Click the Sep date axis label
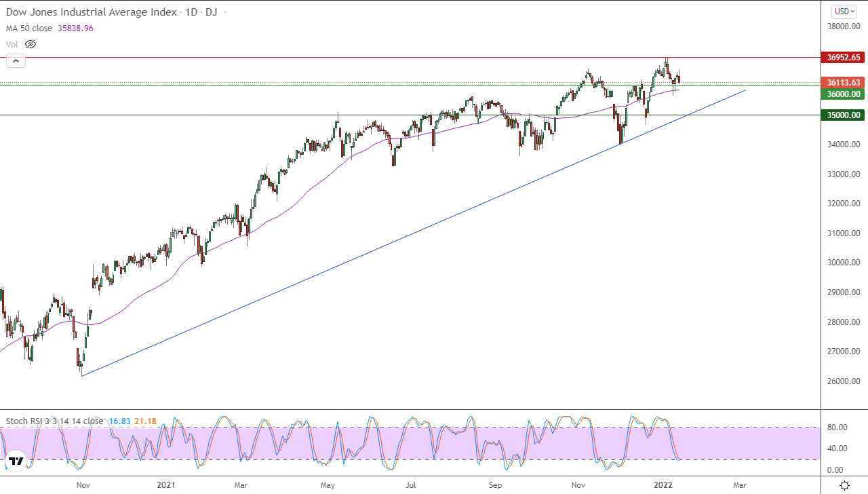Image resolution: width=868 pixels, height=494 pixels. [496, 485]
